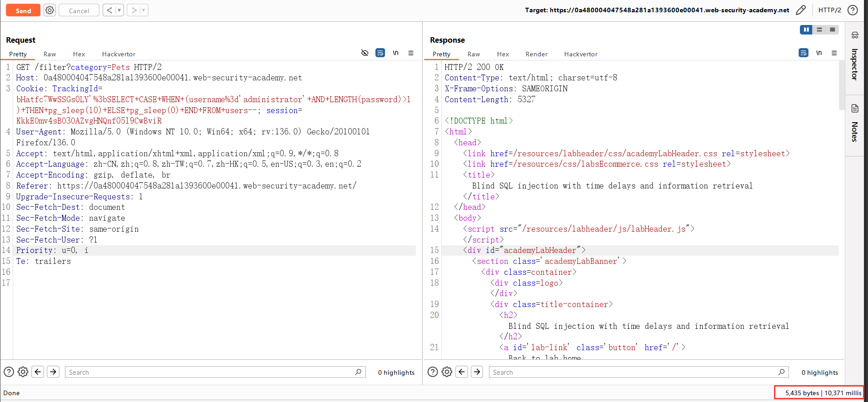Open Response search settings gear

coord(447,372)
